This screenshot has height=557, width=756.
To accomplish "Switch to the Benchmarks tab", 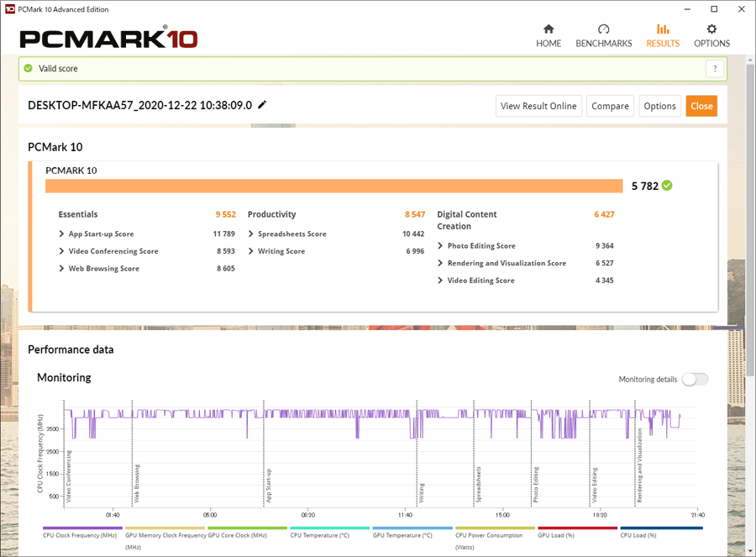I will (x=604, y=36).
